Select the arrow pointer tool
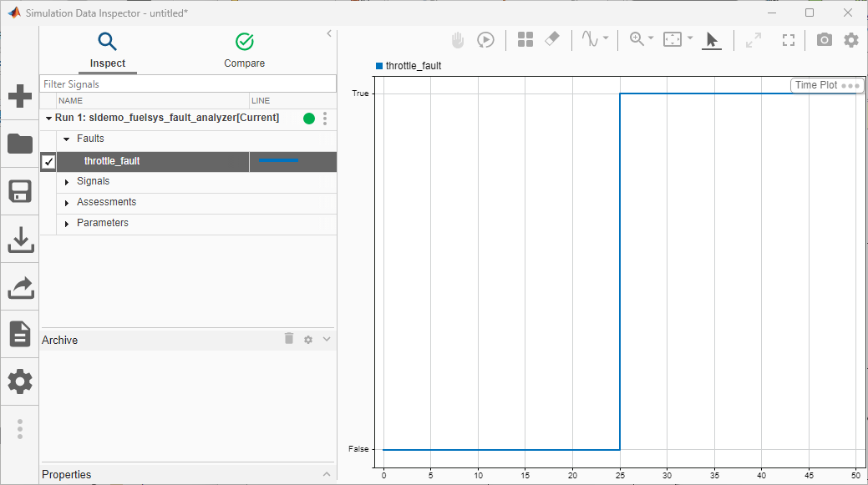Screen dimensions: 868x485 [x=712, y=39]
